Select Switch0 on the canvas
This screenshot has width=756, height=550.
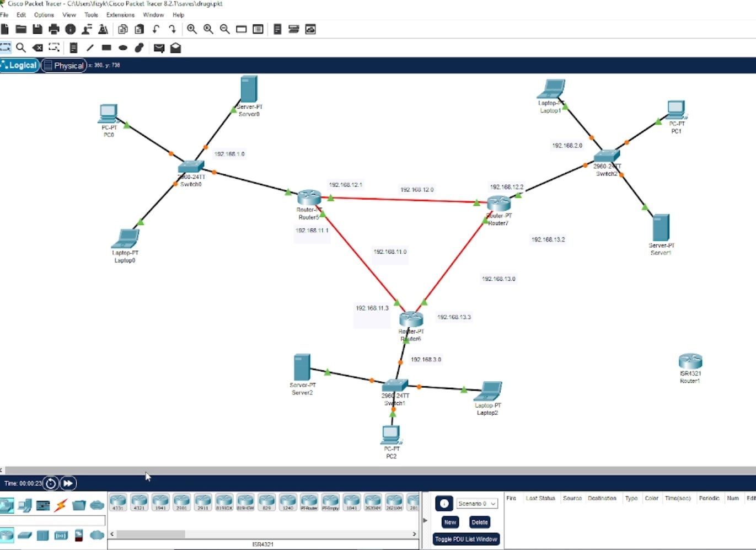[x=191, y=167]
